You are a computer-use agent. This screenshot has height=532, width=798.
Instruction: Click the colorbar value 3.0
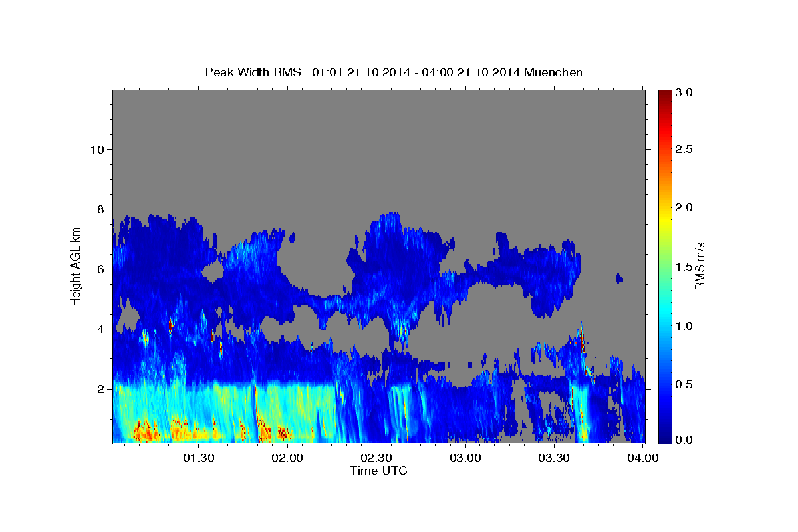pyautogui.click(x=686, y=92)
